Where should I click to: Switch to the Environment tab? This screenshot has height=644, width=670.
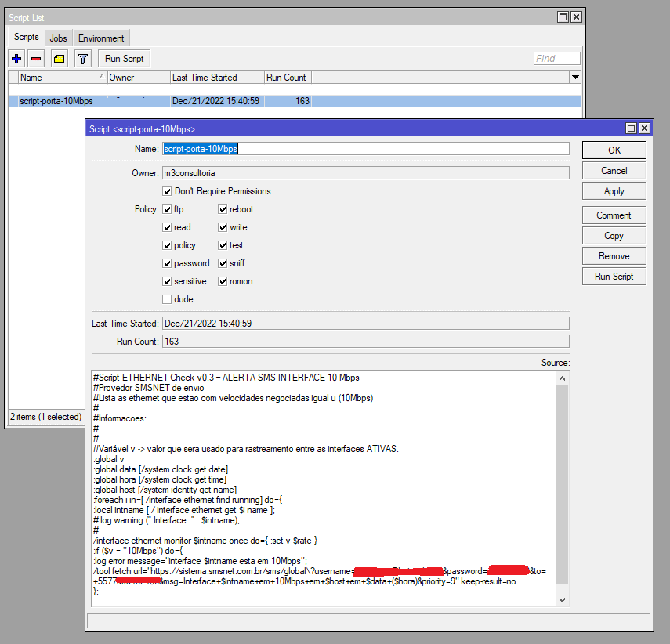101,38
